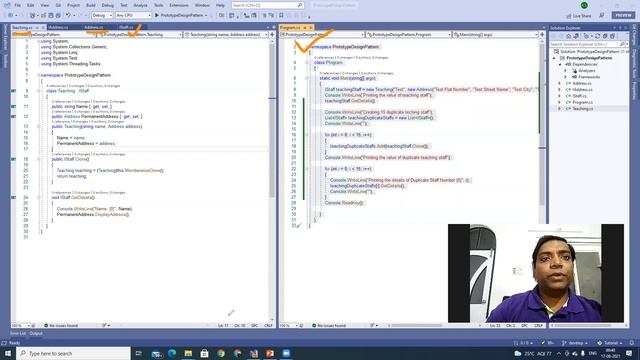Screen dimensions: 640x360
Task: Click the Solution Explorer collapse all icon
Action: tap(605, 36)
